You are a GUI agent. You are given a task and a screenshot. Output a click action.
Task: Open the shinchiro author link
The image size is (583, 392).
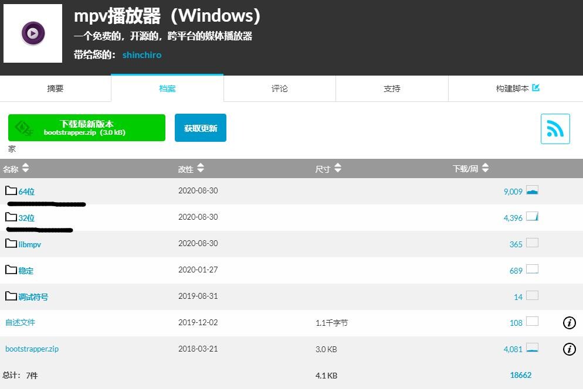tap(142, 55)
